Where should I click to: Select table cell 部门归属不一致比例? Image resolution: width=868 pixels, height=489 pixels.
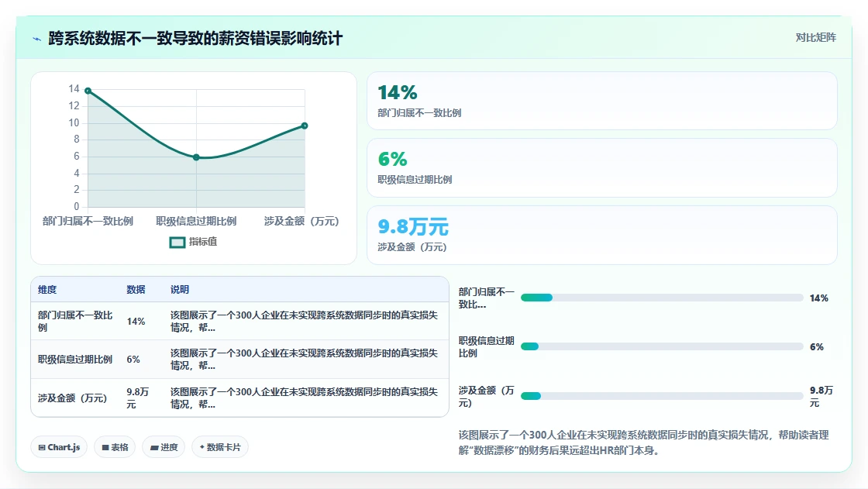pyautogui.click(x=75, y=321)
